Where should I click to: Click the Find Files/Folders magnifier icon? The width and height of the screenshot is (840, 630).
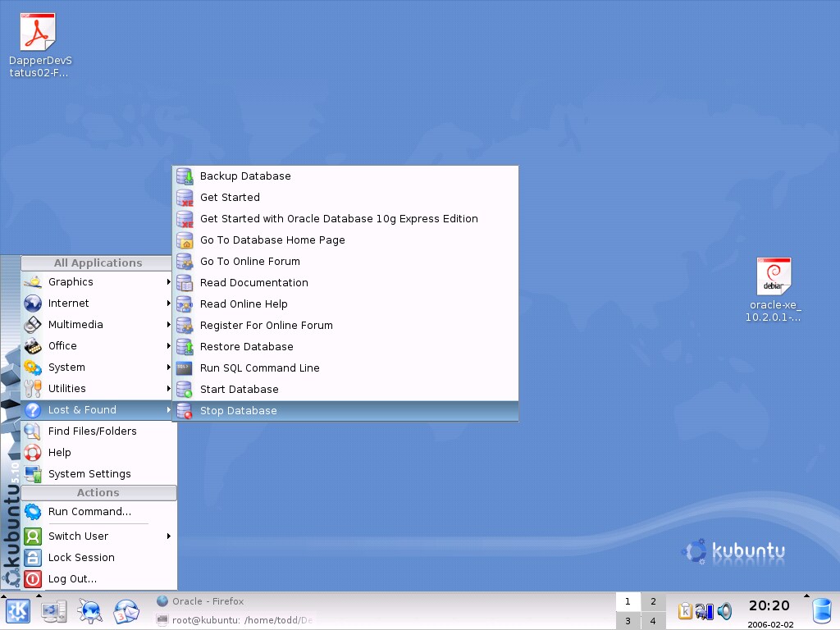pos(33,431)
